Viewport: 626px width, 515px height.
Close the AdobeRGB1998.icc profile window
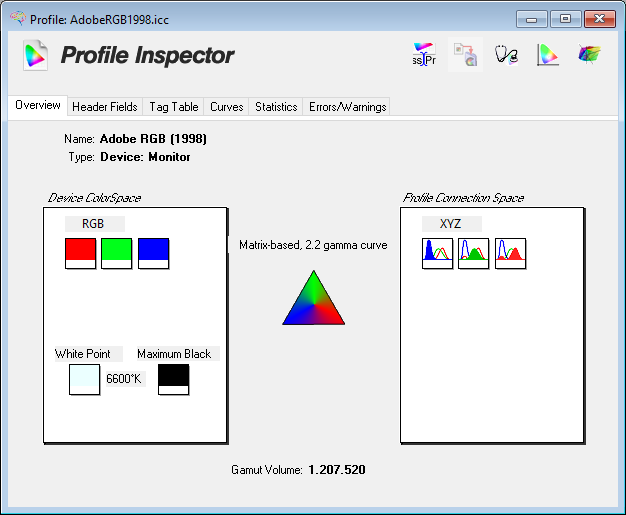click(x=600, y=19)
